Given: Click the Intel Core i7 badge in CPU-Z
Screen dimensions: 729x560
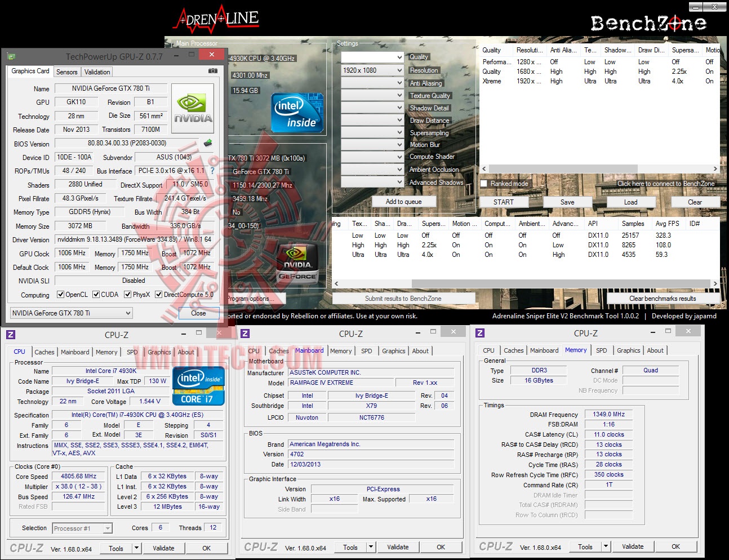Looking at the screenshot, I should point(198,386).
